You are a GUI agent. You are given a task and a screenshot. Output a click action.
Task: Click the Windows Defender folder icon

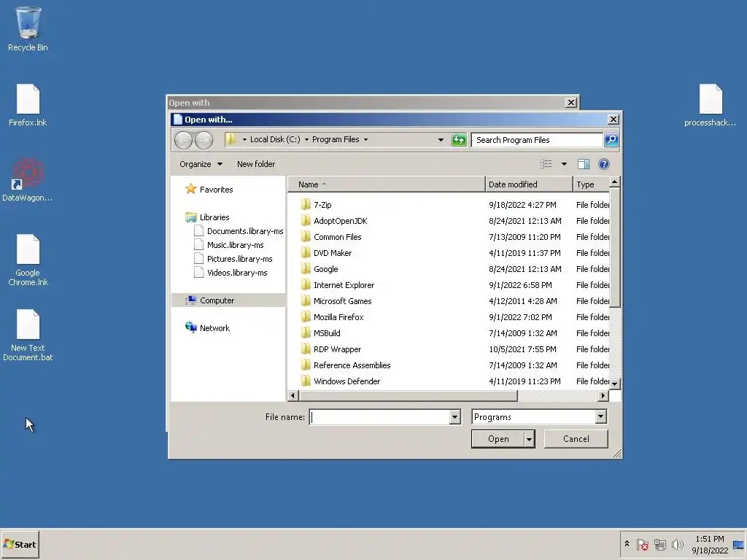306,381
